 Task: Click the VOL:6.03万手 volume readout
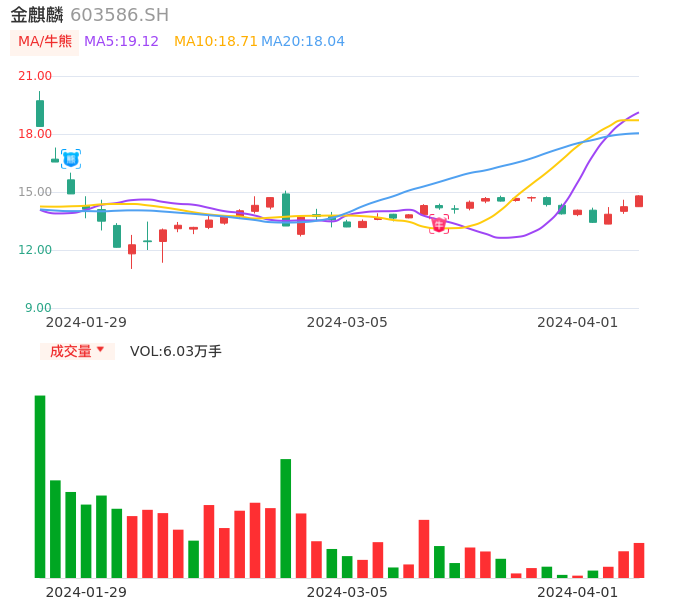pyautogui.click(x=176, y=351)
